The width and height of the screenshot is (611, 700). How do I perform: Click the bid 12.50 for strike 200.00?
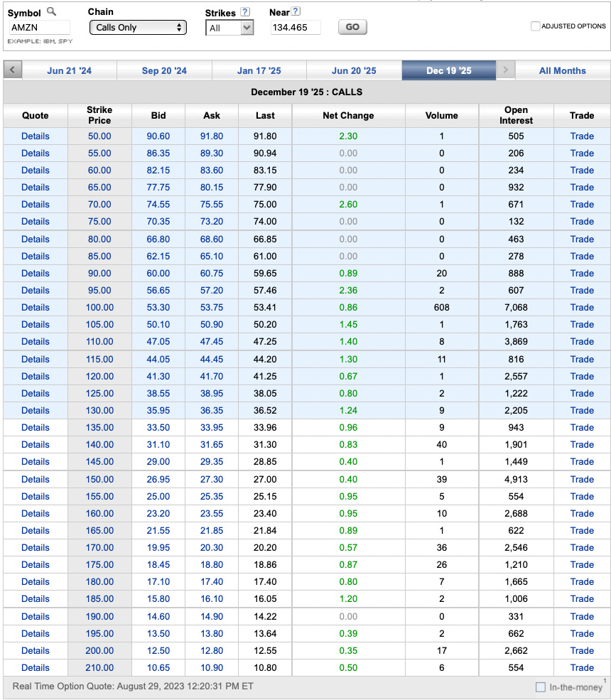coord(158,650)
